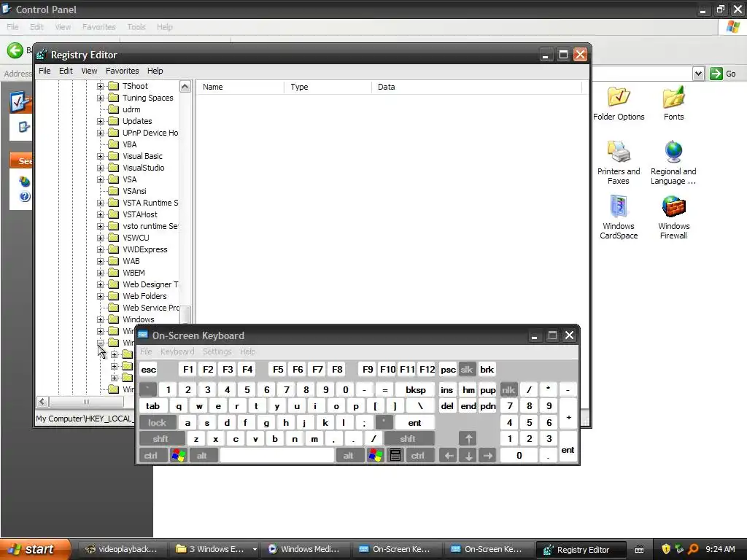Click left Windows logo key on keyboard
This screenshot has width=747, height=560.
point(179,455)
